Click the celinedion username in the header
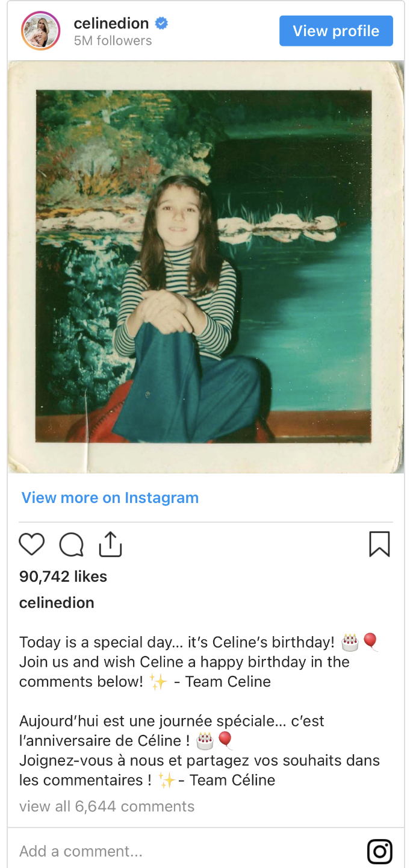Image resolution: width=416 pixels, height=868 pixels. click(111, 23)
